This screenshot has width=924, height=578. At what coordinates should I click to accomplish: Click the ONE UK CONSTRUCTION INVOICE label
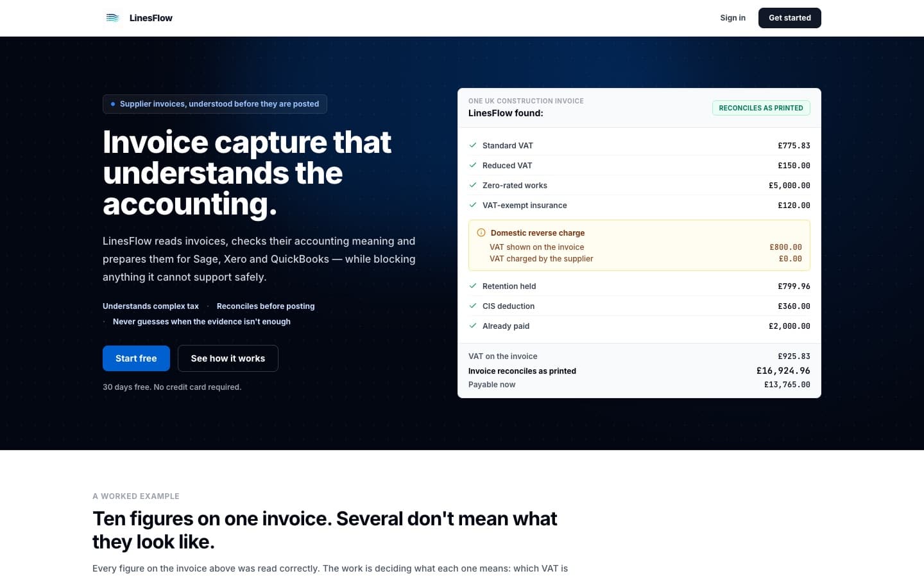click(526, 101)
